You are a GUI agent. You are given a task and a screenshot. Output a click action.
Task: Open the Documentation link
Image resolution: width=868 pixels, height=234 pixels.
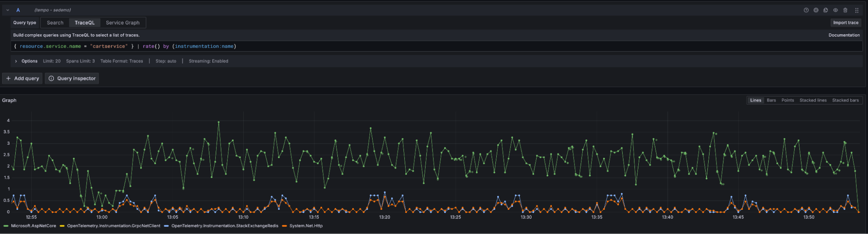tap(844, 35)
